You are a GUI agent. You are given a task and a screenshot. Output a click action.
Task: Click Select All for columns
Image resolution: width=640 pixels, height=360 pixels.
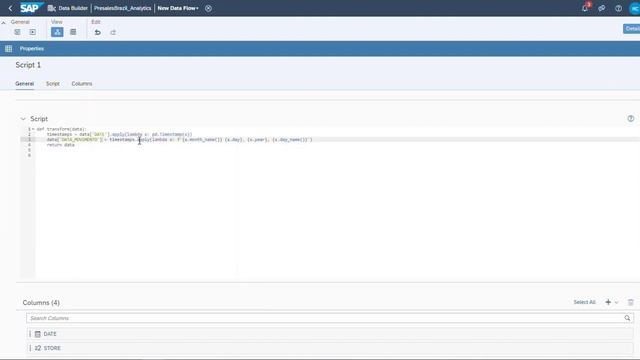(584, 302)
